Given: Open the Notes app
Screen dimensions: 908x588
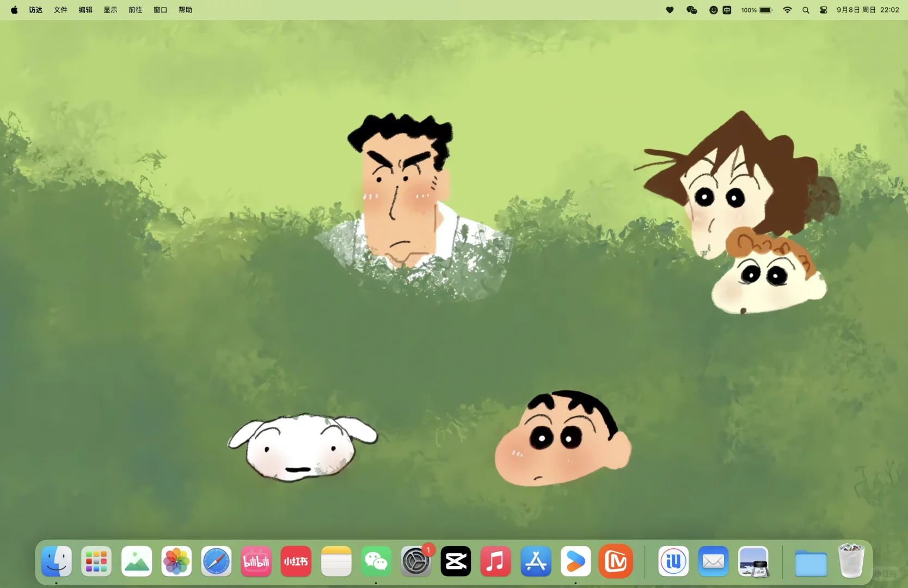Looking at the screenshot, I should (x=336, y=561).
